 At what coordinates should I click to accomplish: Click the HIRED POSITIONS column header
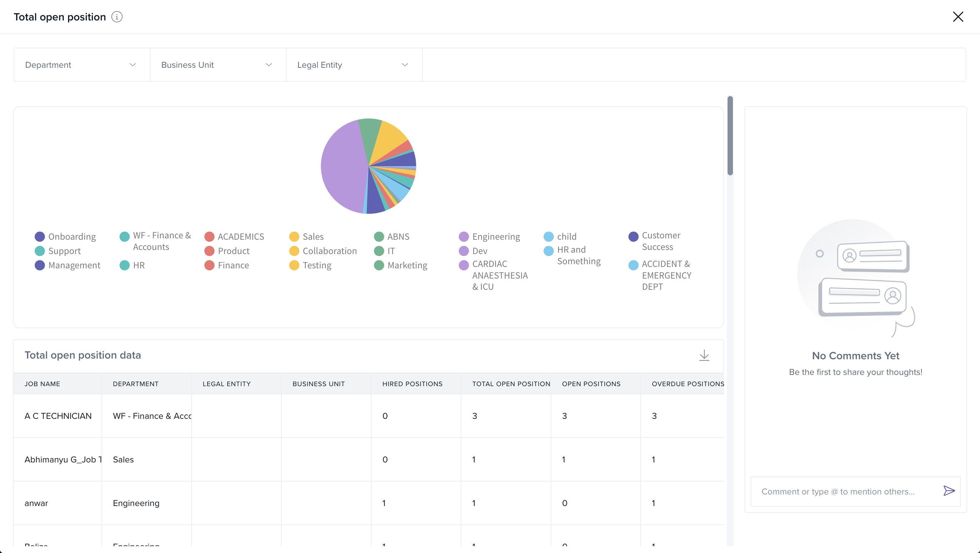point(412,384)
